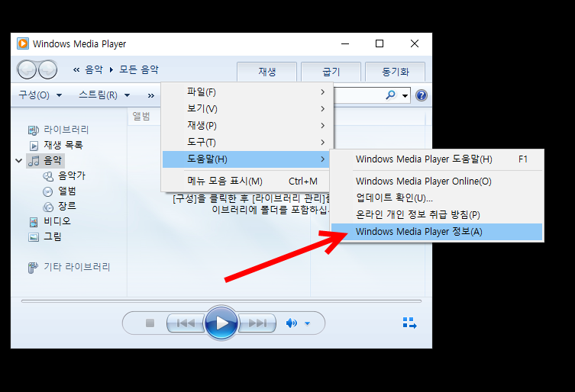
Task: Expand the 보기(V) submenu
Action: click(248, 109)
